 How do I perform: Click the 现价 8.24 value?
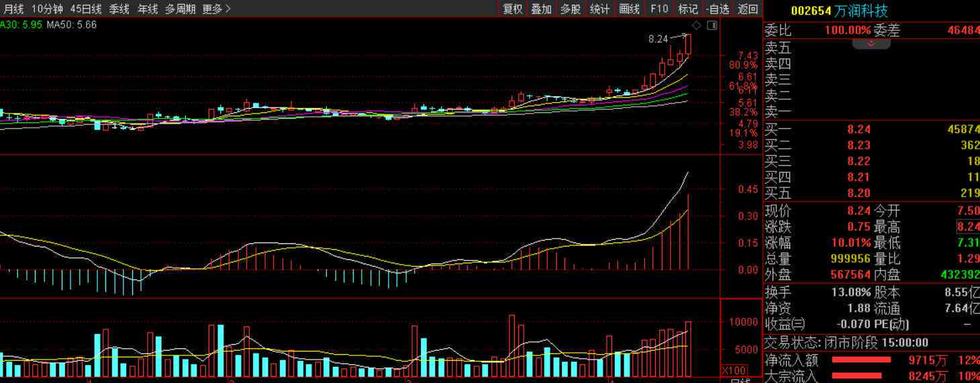[859, 210]
